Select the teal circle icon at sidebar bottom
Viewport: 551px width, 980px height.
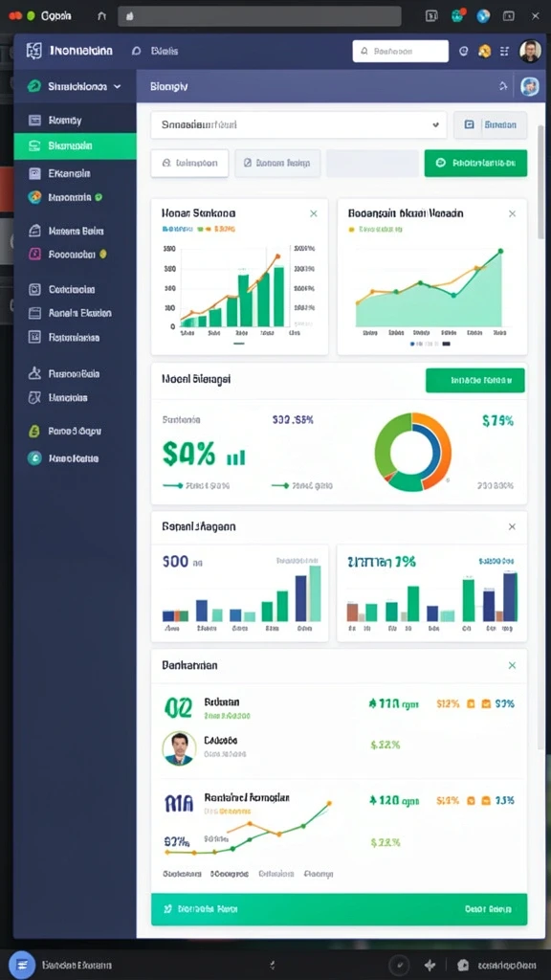(34, 458)
